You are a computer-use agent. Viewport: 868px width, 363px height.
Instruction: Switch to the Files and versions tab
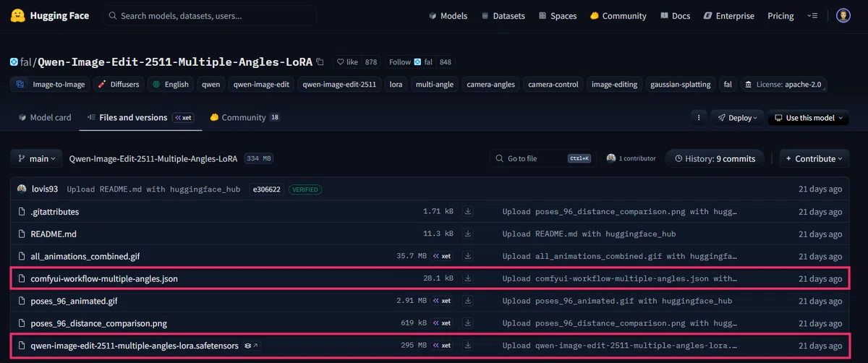click(140, 117)
